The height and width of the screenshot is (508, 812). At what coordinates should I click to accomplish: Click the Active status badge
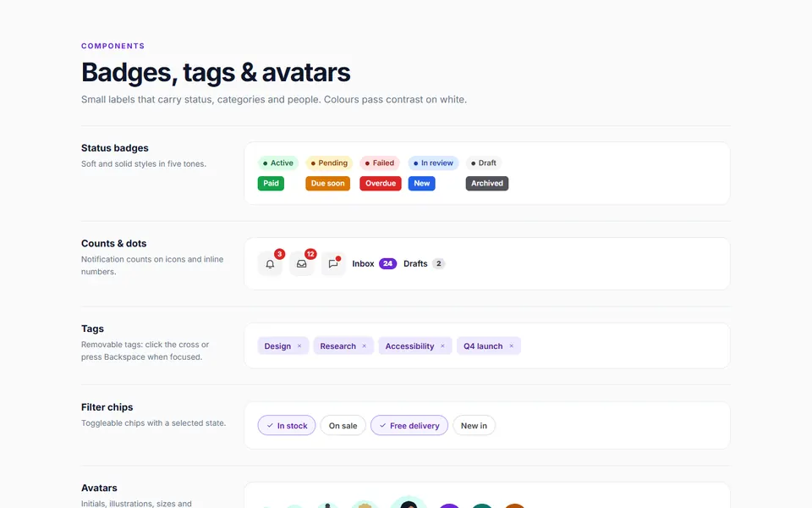(x=278, y=163)
